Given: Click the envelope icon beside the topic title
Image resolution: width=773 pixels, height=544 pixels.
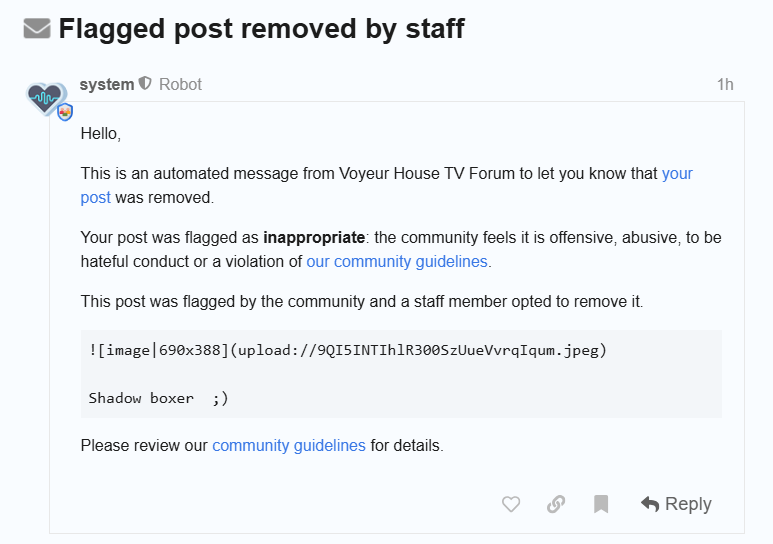Looking at the screenshot, I should click(37, 29).
